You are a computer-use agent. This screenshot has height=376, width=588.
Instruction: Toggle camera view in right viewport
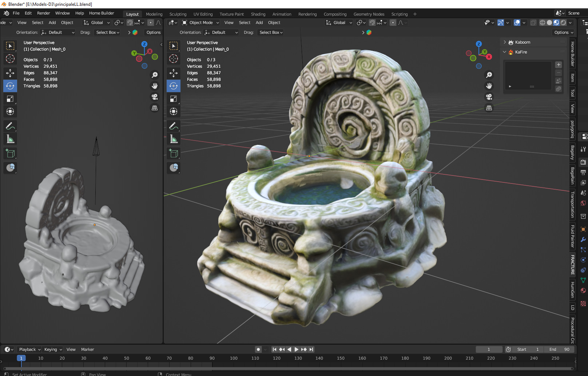pos(489,97)
